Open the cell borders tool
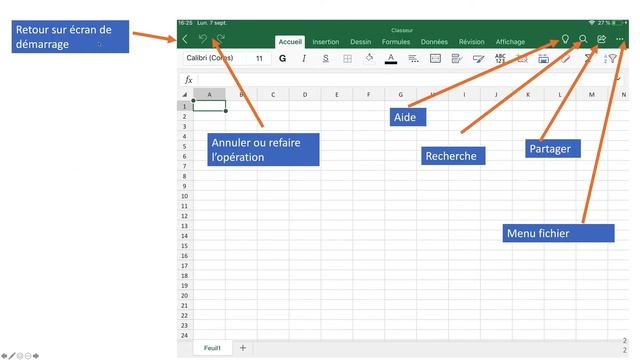 347,59
